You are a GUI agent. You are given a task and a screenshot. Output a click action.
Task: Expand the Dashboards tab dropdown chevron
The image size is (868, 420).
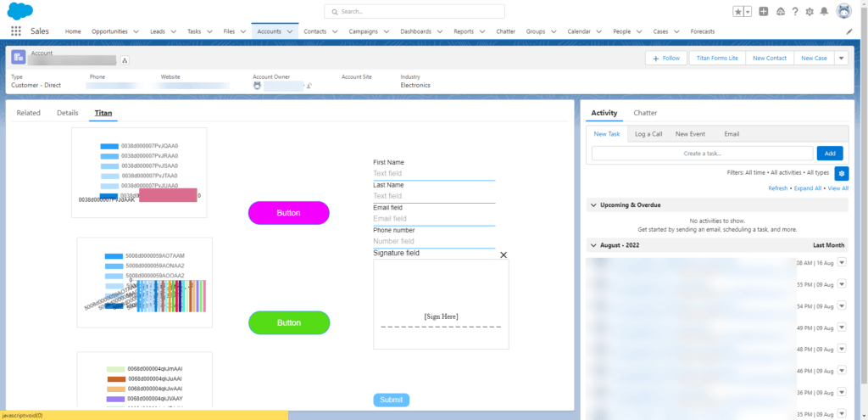[x=440, y=31]
